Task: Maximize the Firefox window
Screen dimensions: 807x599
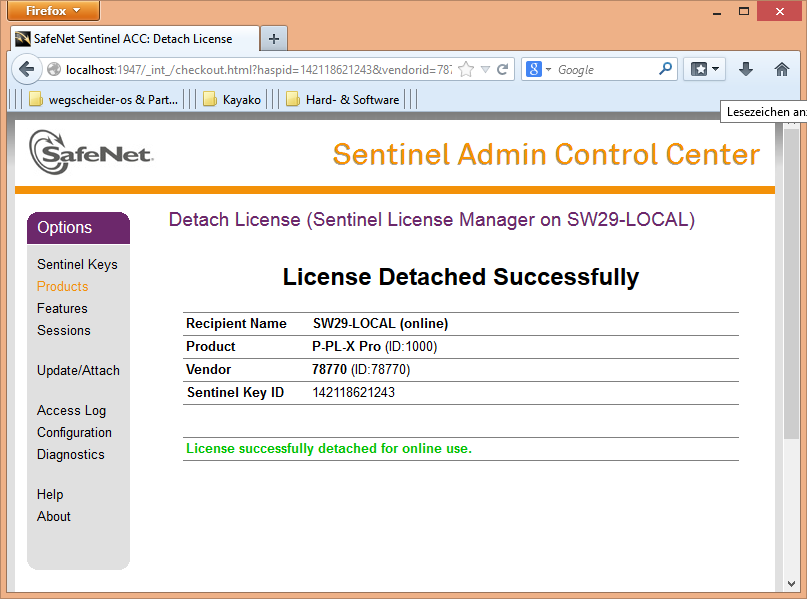Action: (744, 11)
